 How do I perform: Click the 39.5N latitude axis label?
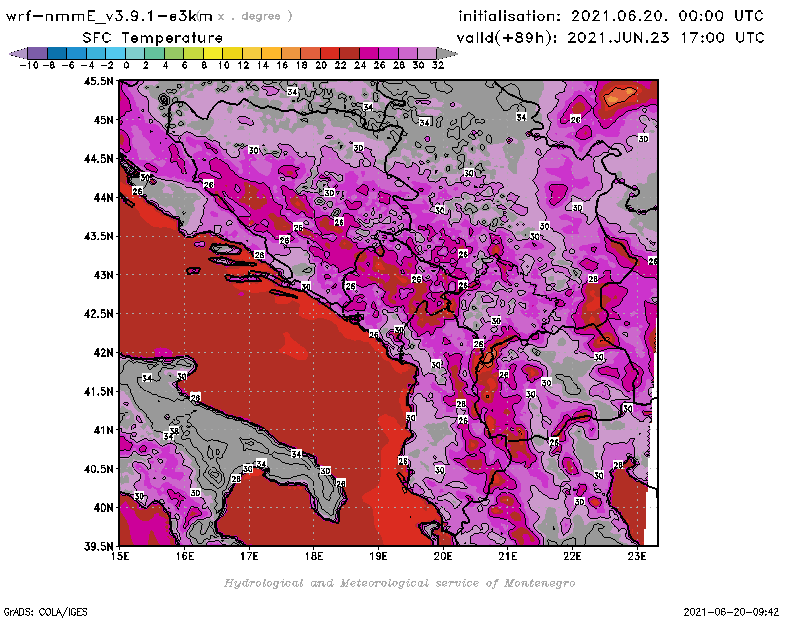click(x=98, y=547)
